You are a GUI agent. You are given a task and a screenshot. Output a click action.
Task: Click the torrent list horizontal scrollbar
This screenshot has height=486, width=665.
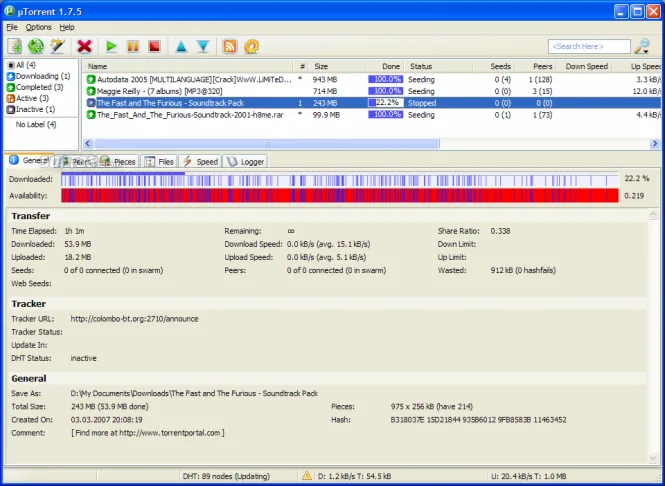(371, 144)
